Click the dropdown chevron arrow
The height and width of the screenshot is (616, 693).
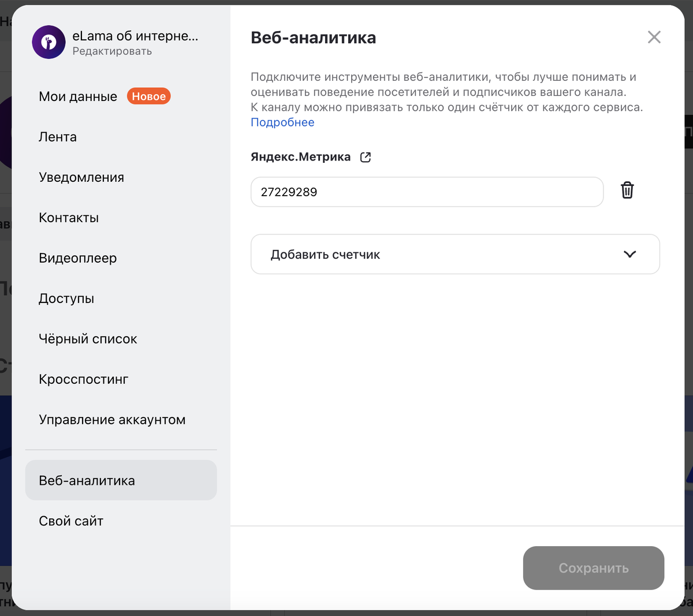(x=629, y=254)
